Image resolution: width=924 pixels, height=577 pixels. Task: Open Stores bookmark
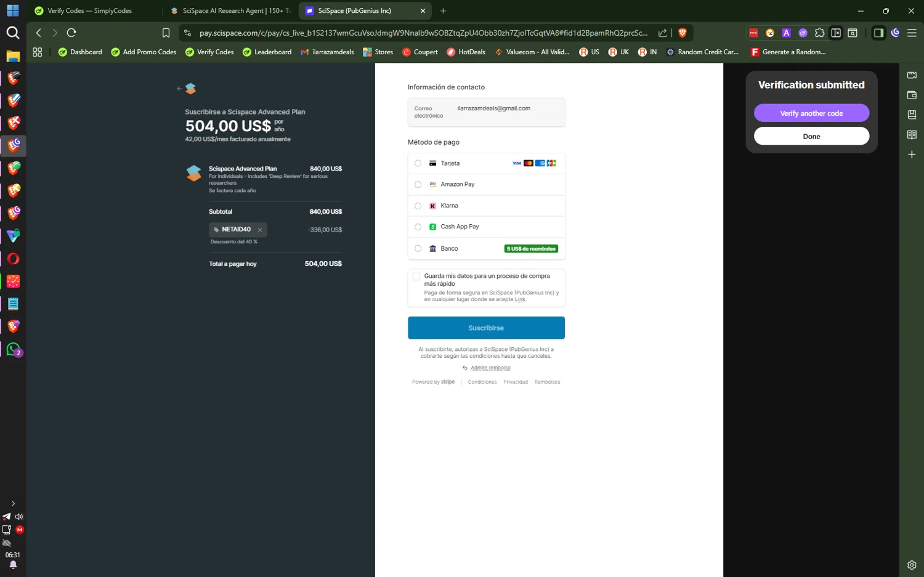(x=378, y=52)
